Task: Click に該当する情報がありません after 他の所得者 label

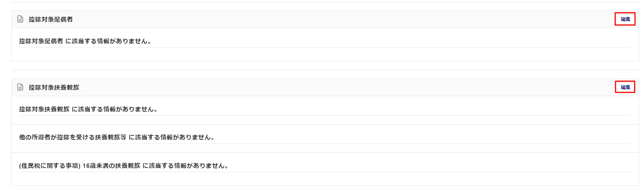Action: click(172, 137)
